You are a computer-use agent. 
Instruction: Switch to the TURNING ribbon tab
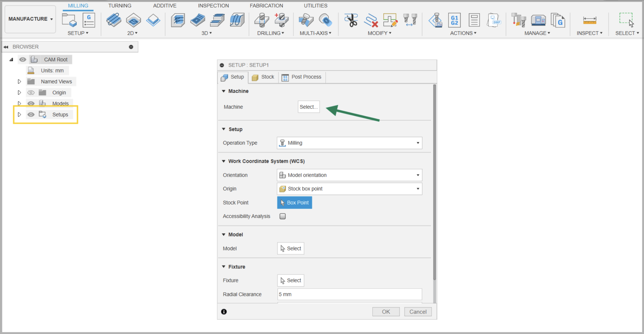coord(120,6)
